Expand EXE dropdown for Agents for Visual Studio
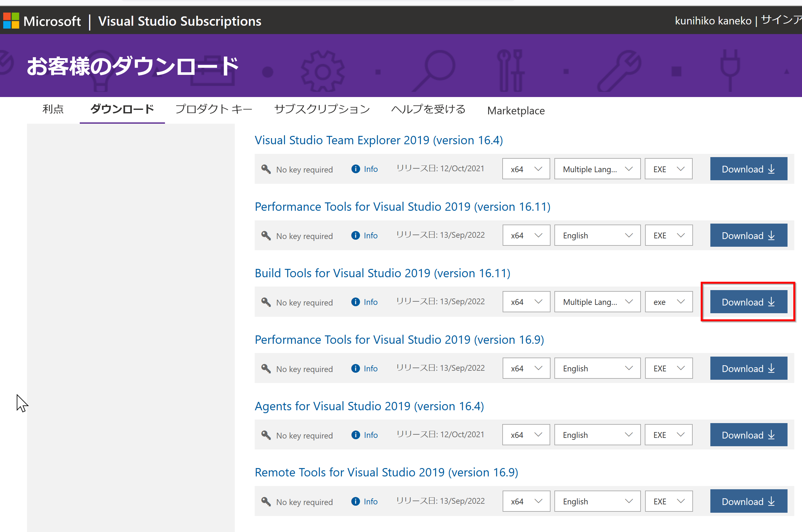Image resolution: width=802 pixels, height=532 pixels. pos(669,435)
